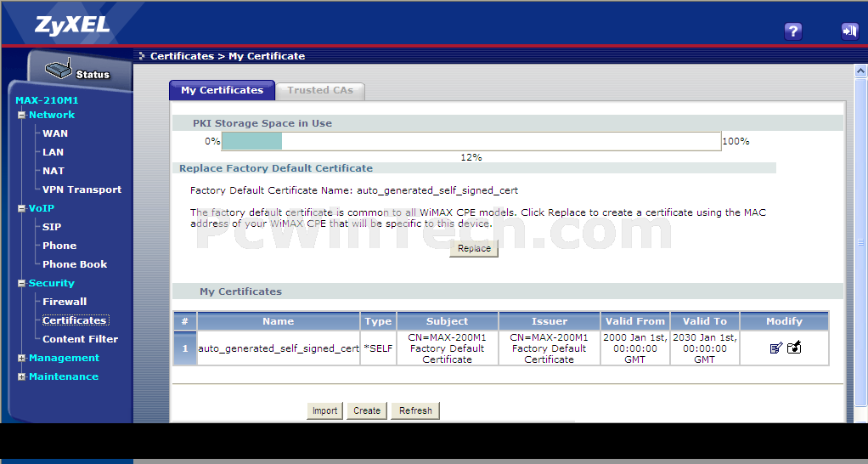The image size is (868, 464).
Task: Click the Network section label
Action: [x=52, y=116]
